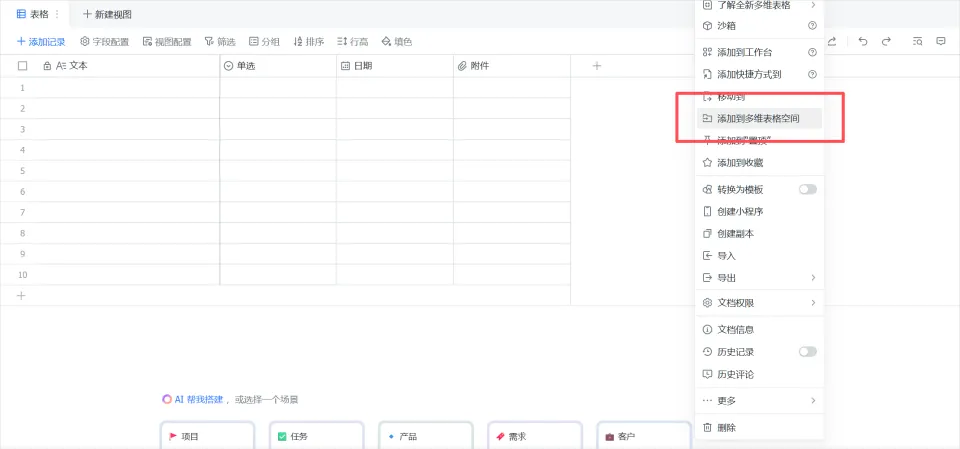Click 新建视图 to create a view
This screenshot has height=449, width=960.
107,13
